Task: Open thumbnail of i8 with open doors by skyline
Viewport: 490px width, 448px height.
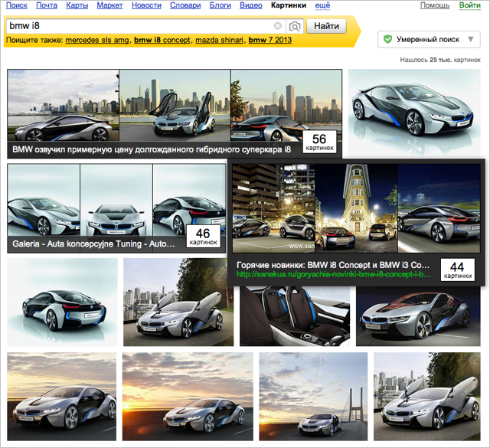Action: [175, 106]
